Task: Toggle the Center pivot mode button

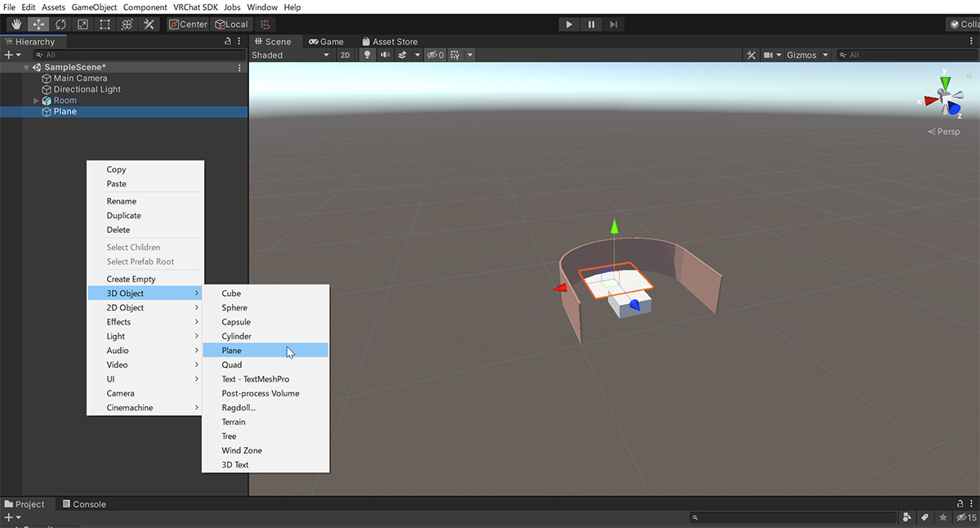Action: click(189, 25)
